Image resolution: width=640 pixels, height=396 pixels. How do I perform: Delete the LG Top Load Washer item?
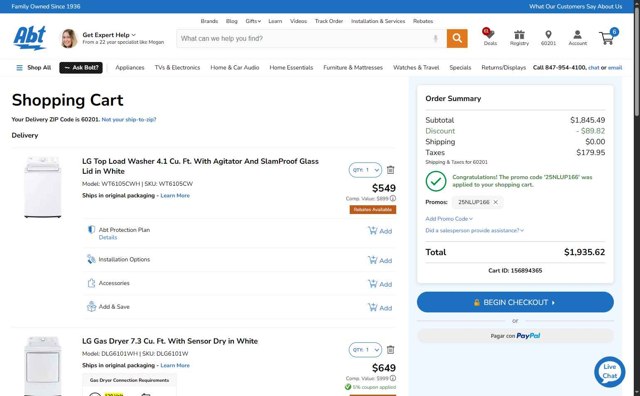[x=391, y=170]
